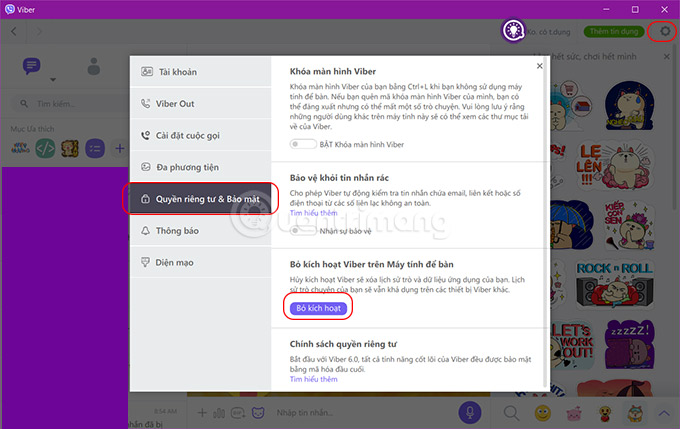
Task: Select the Diện mạo tab
Action: click(201, 262)
